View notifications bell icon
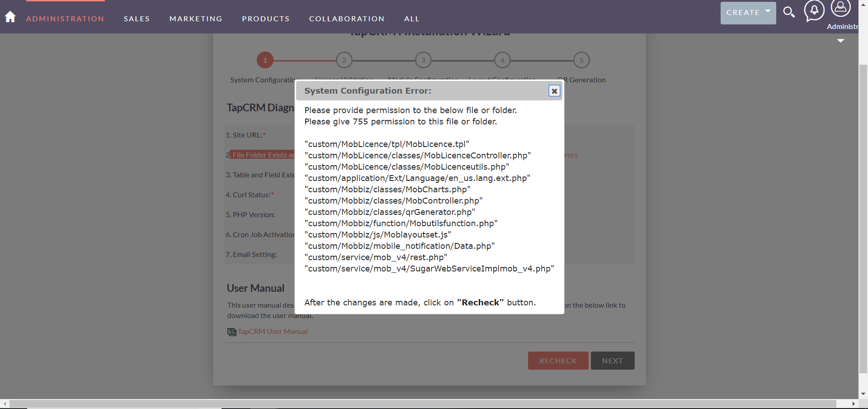868x409 pixels. click(x=814, y=11)
